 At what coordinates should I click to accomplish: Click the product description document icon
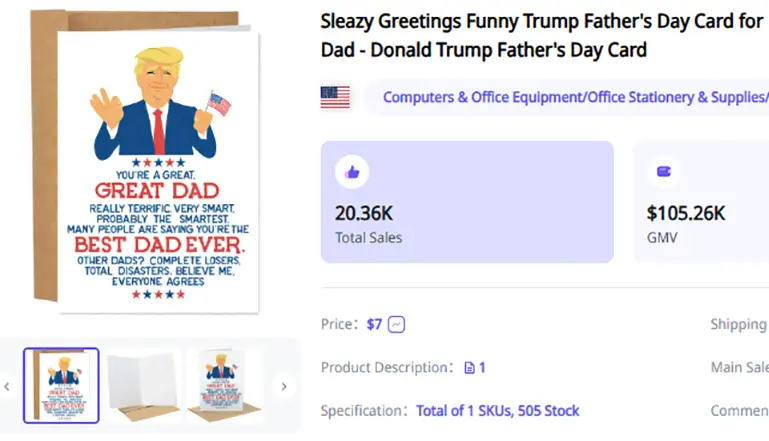coord(469,368)
